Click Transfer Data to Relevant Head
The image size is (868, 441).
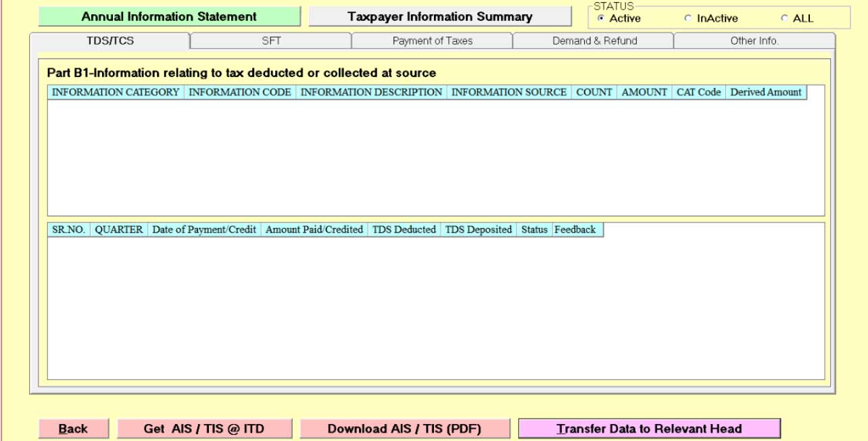point(649,429)
